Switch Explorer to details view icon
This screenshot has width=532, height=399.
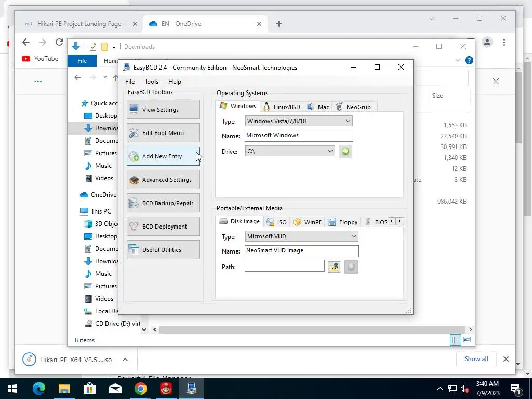[x=456, y=340]
